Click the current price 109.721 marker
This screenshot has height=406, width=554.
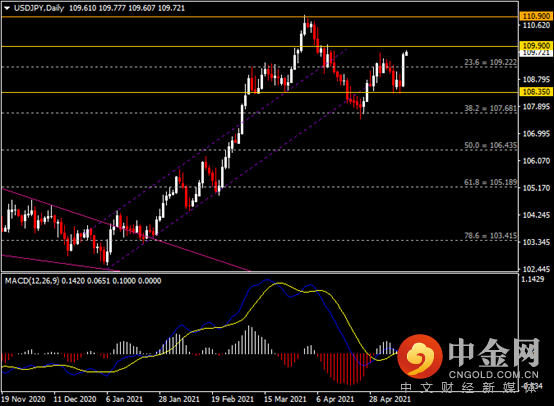536,53
